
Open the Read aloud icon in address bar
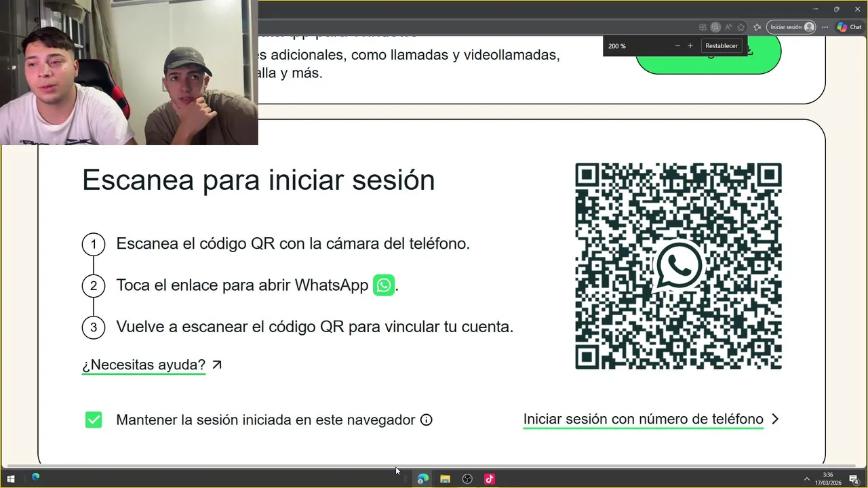(728, 27)
